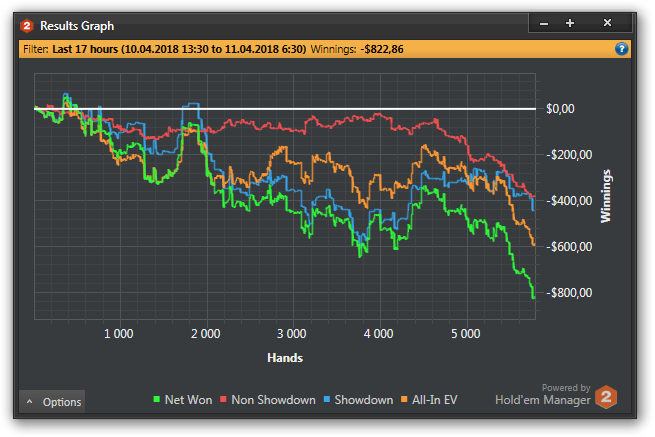The width and height of the screenshot is (655, 437).
Task: Click the 1 000 hands axis label
Action: coord(119,334)
